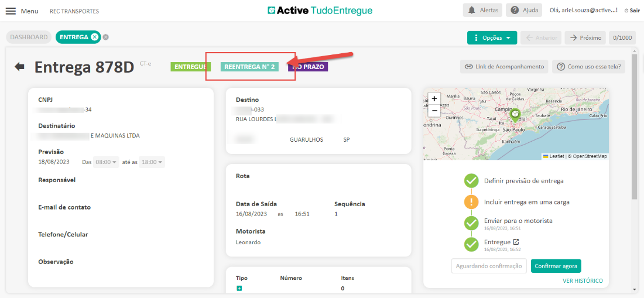Go to Anterior delivery
The image size is (644, 298).
click(x=541, y=38)
